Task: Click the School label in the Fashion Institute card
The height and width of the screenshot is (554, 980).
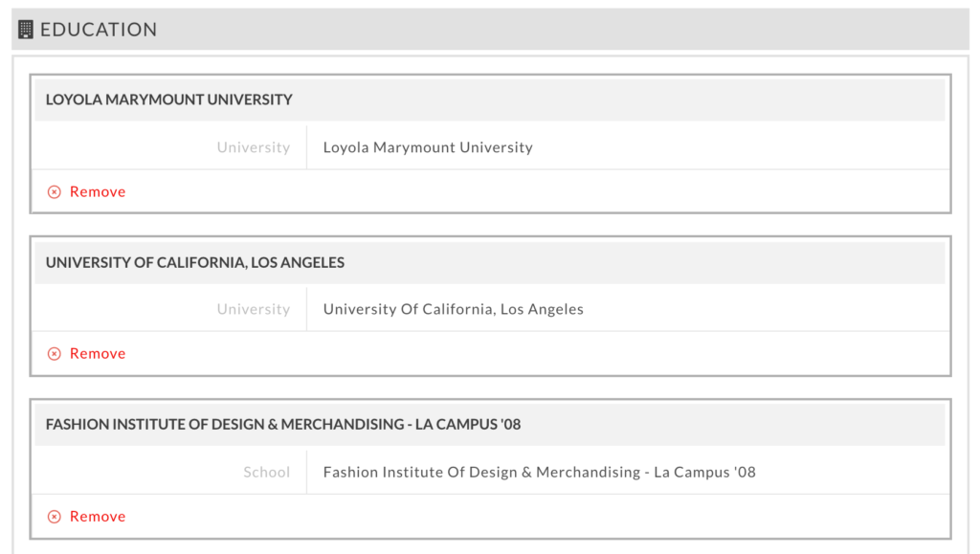Action: pos(266,472)
